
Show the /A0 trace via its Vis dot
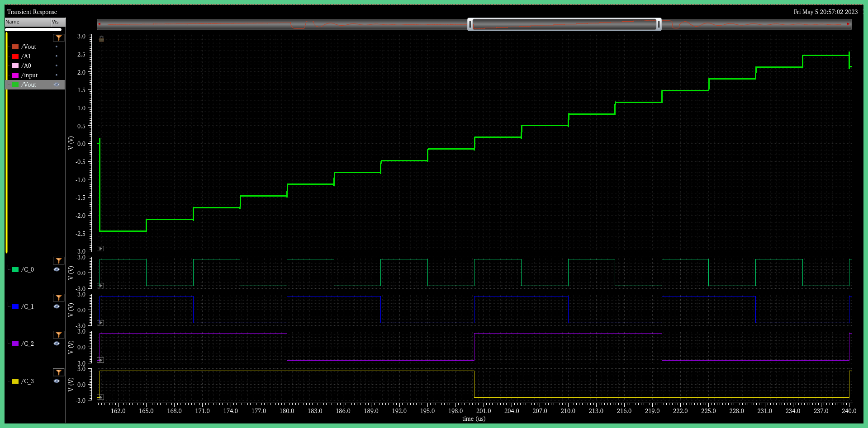click(x=57, y=66)
